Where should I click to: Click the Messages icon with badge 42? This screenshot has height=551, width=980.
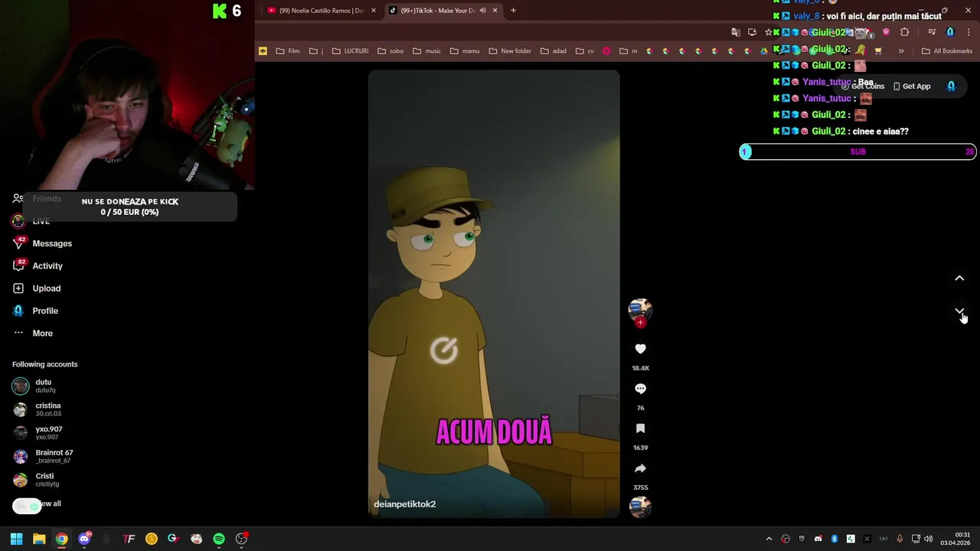click(18, 243)
